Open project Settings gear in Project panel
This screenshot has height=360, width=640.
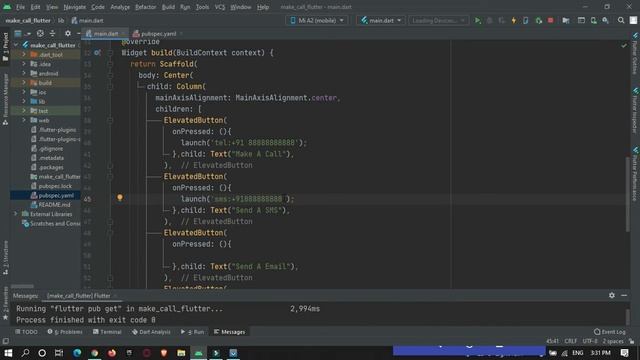[x=68, y=33]
